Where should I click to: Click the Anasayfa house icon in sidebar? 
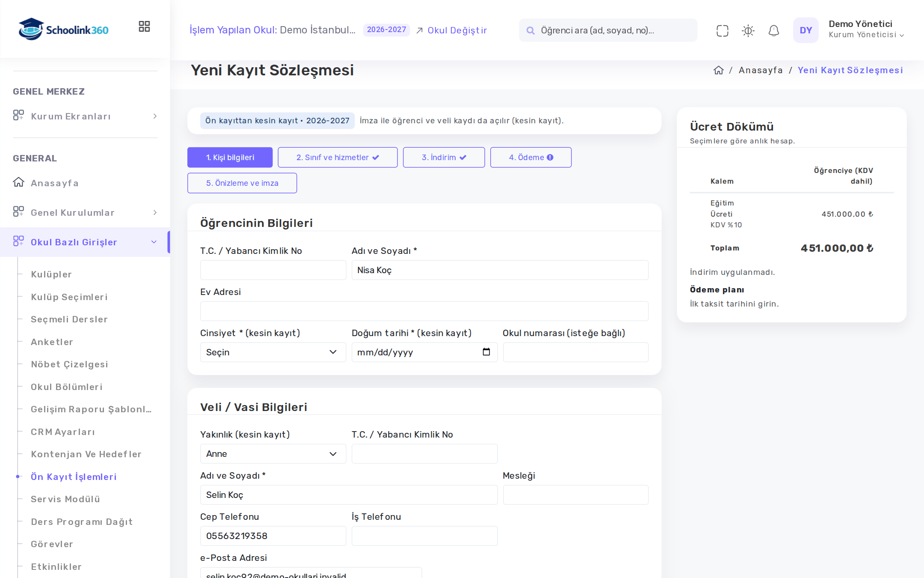[x=18, y=182]
